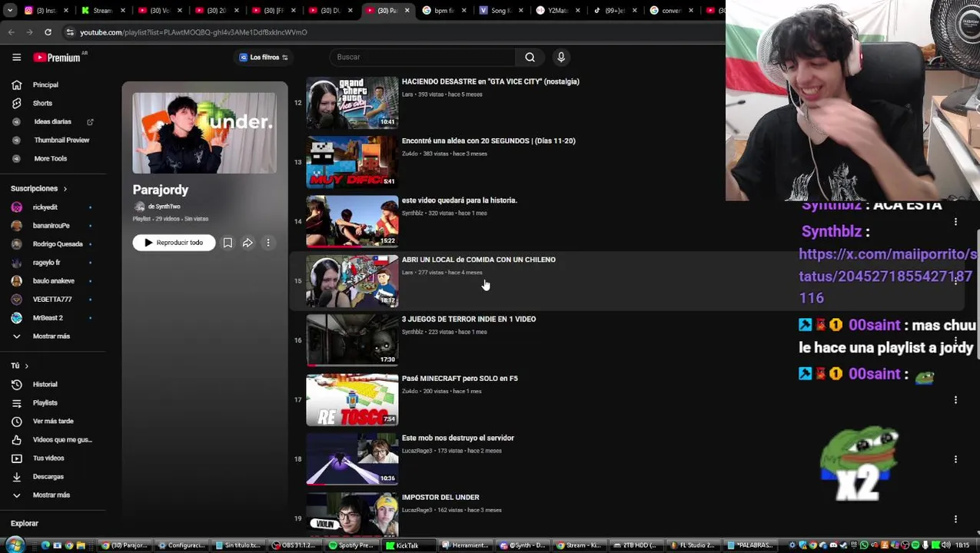Image resolution: width=980 pixels, height=553 pixels.
Task: Open 3 JUEGOS DE TERROR INDIE video
Action: 469,319
